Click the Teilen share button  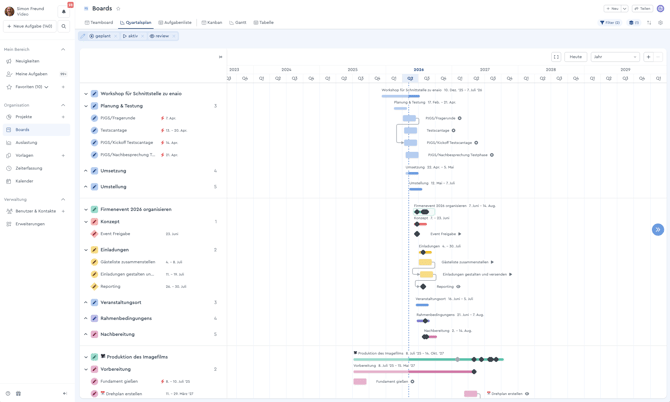pos(642,9)
